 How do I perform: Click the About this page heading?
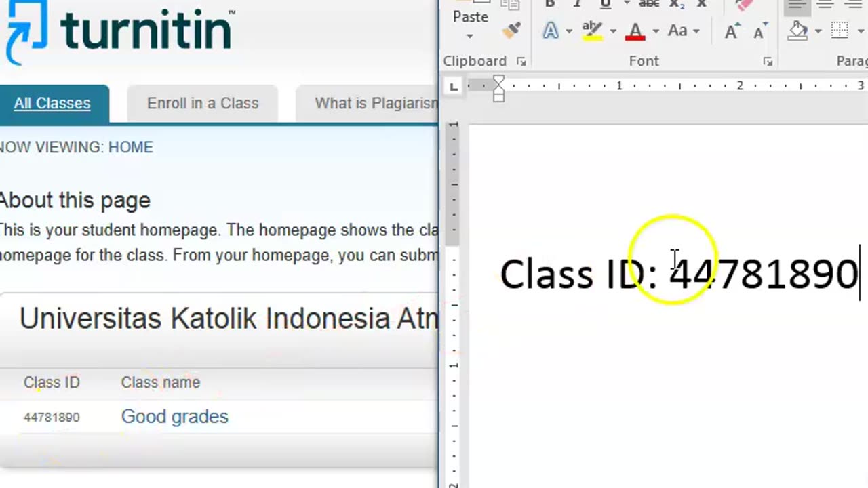tap(75, 201)
